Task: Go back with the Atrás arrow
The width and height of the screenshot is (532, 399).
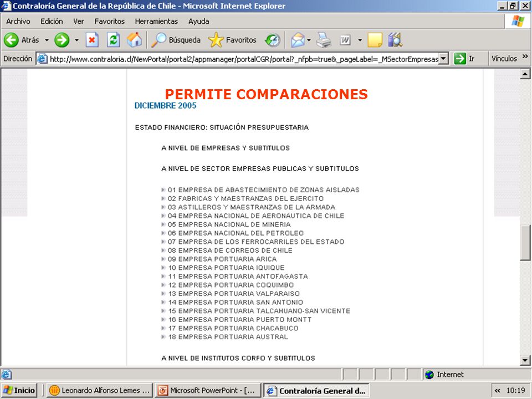Action: [21, 40]
